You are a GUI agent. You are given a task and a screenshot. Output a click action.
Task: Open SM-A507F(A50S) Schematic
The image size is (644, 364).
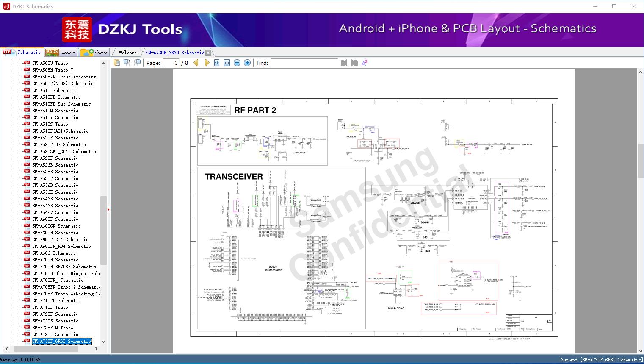coord(63,83)
